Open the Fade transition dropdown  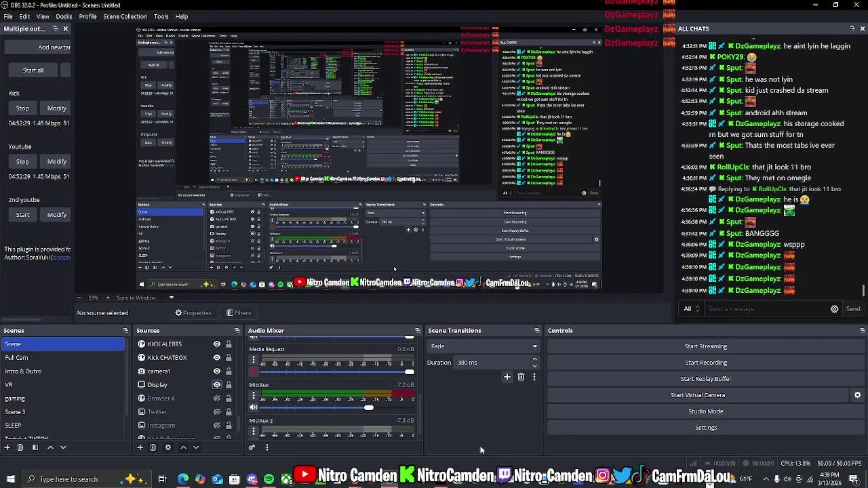[x=484, y=346]
